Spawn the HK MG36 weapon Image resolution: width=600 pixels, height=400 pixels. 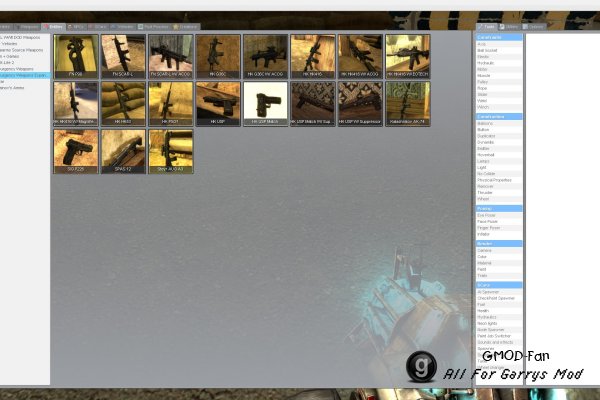click(x=123, y=104)
